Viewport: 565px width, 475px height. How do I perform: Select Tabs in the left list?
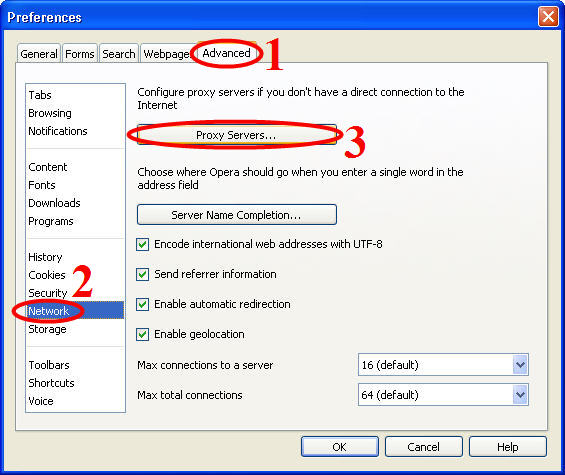pyautogui.click(x=40, y=95)
